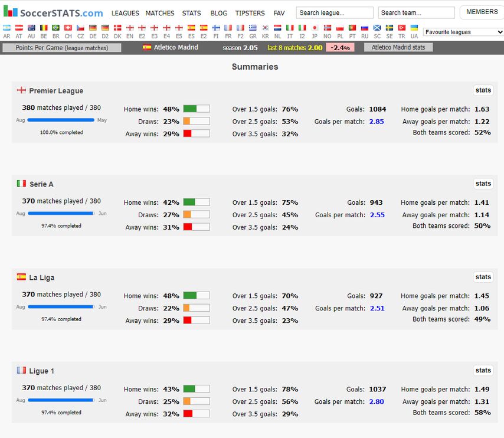Open the Favourite leagues dropdown
This screenshot has height=438, width=504.
click(463, 32)
